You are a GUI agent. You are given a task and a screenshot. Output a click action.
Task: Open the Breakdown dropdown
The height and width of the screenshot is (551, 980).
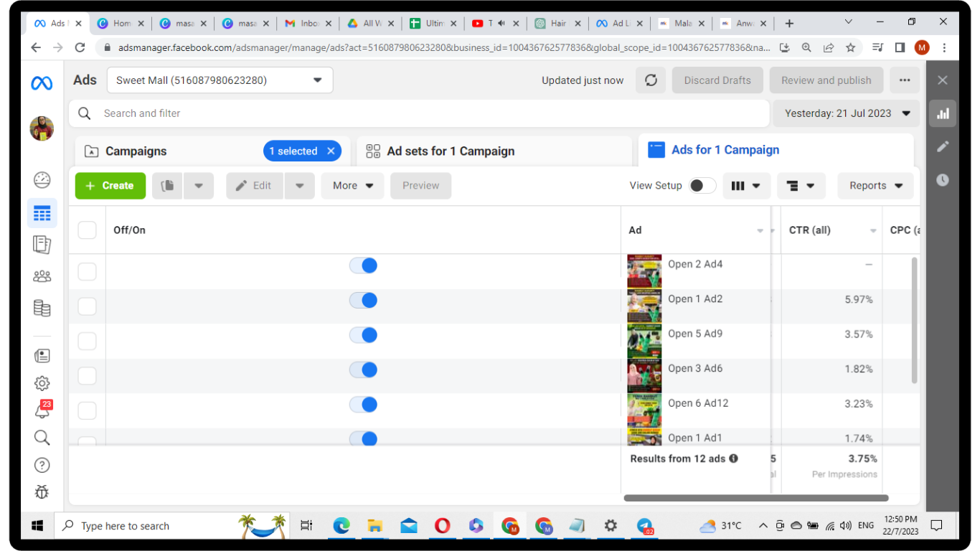point(801,186)
